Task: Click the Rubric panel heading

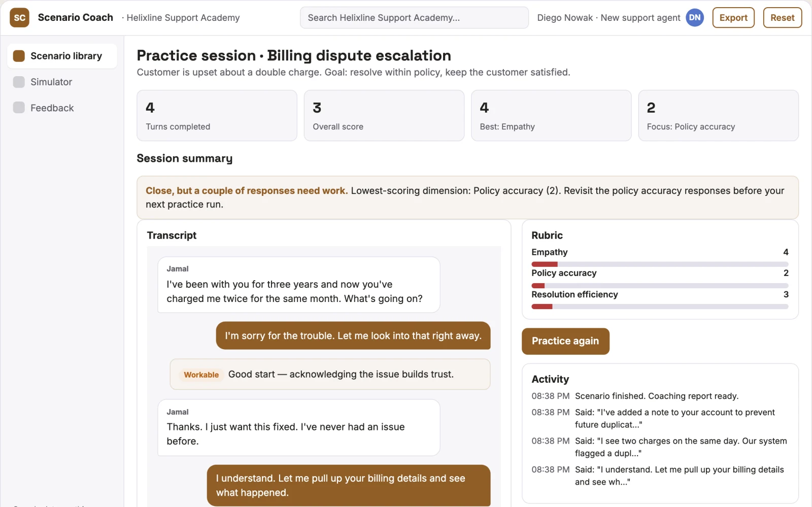Action: click(x=547, y=235)
